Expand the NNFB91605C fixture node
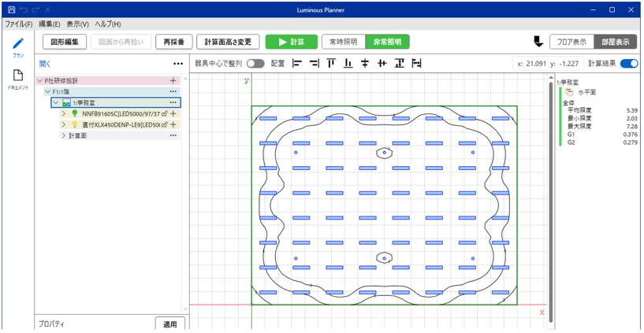The height and width of the screenshot is (333, 644). 63,113
